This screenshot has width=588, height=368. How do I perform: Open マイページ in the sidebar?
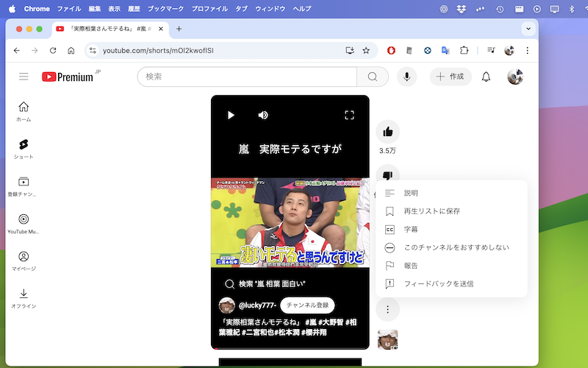pos(24,261)
